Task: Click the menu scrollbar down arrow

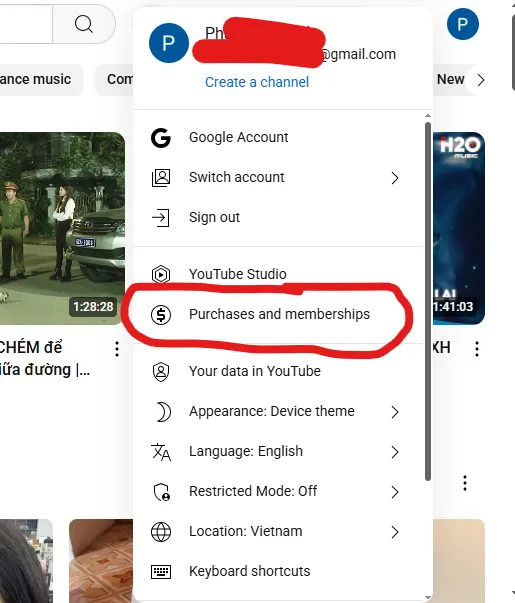Action: click(x=428, y=598)
